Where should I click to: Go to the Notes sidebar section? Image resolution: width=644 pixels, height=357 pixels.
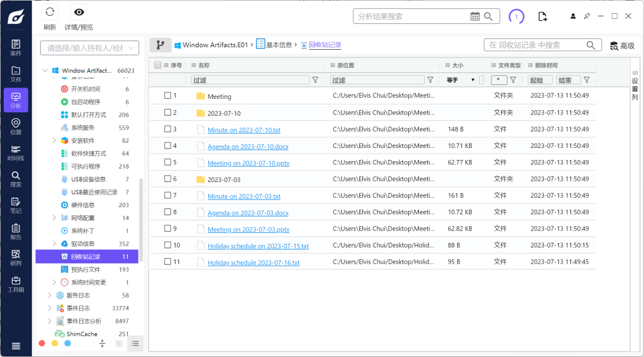point(16,205)
